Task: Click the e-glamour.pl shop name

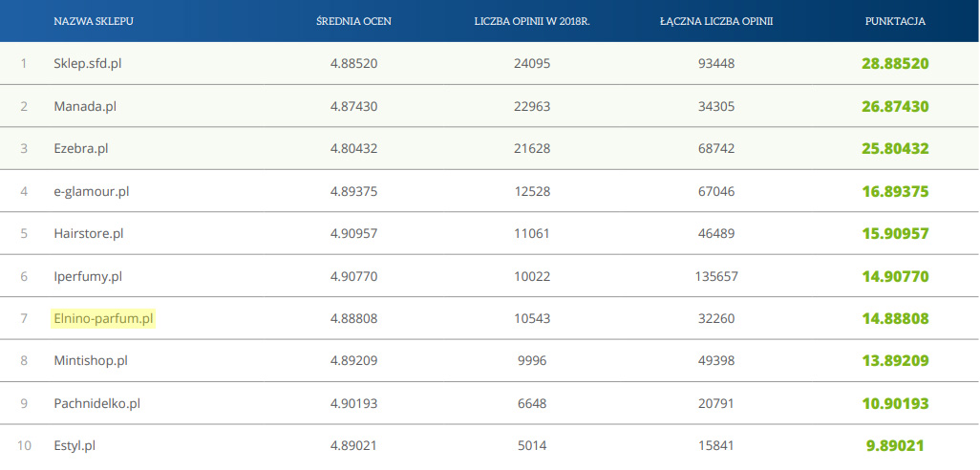Action: pos(92,191)
